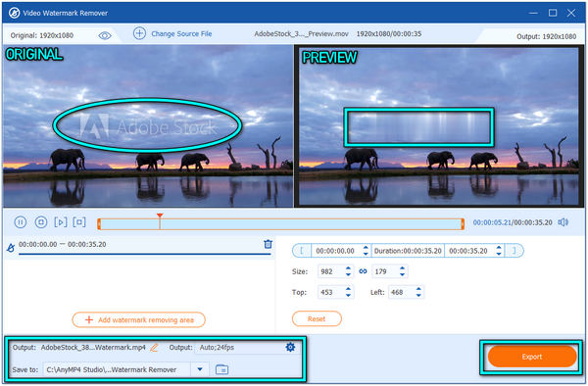Adjust the Top position stepper

pos(348,292)
